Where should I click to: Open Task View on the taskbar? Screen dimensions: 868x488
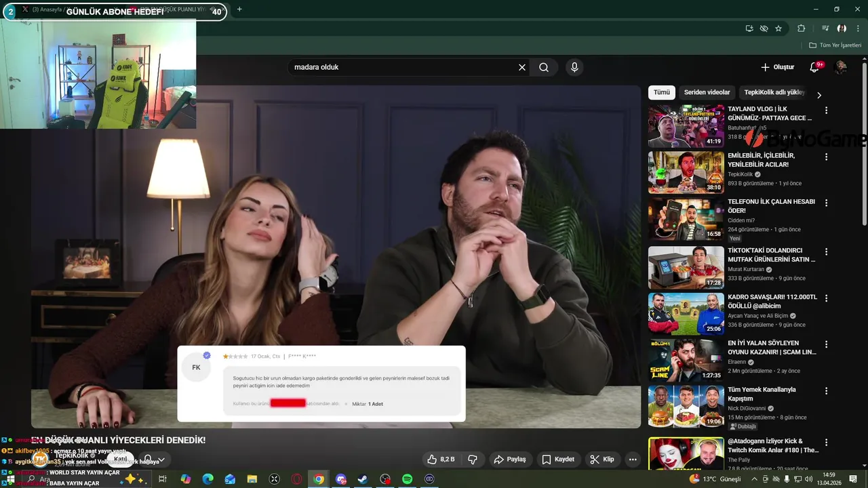click(x=163, y=479)
